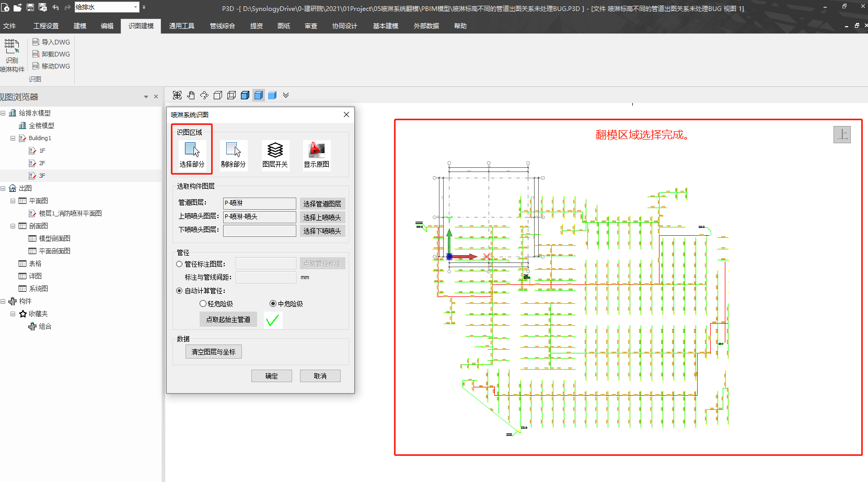Collapse the Building1 tree node

13,138
